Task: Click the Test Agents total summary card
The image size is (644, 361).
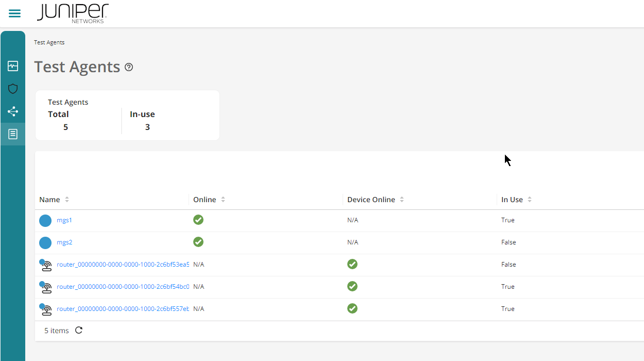Action: pyautogui.click(x=127, y=115)
